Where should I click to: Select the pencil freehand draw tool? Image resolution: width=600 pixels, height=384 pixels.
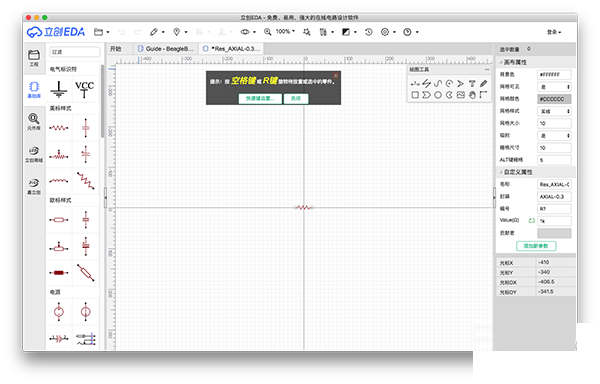tap(483, 83)
